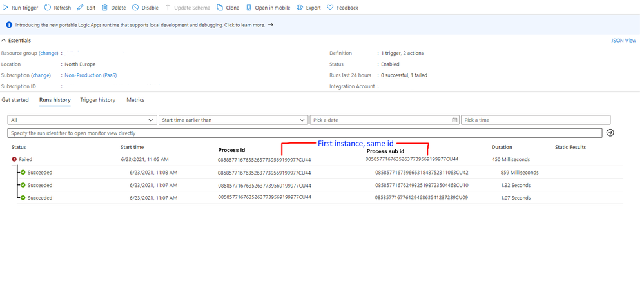Open in mobile icon button
Viewport: 644px width, 308px height.
(x=249, y=7)
